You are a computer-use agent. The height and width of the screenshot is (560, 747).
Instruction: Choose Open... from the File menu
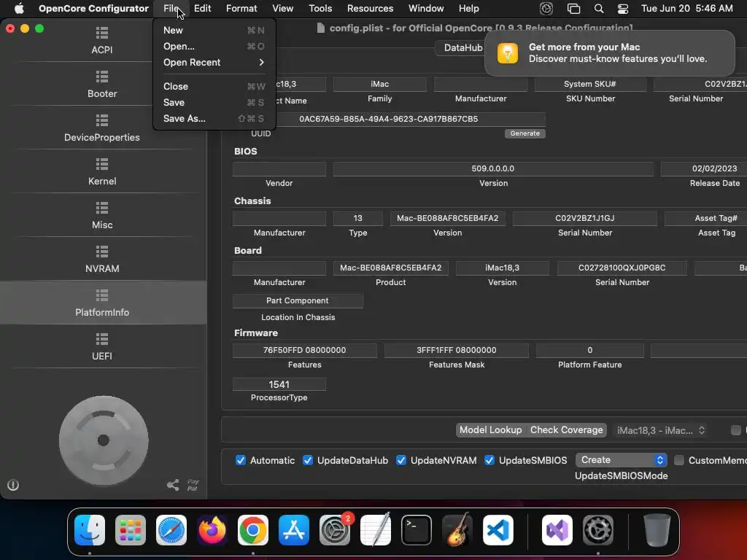(x=214, y=46)
